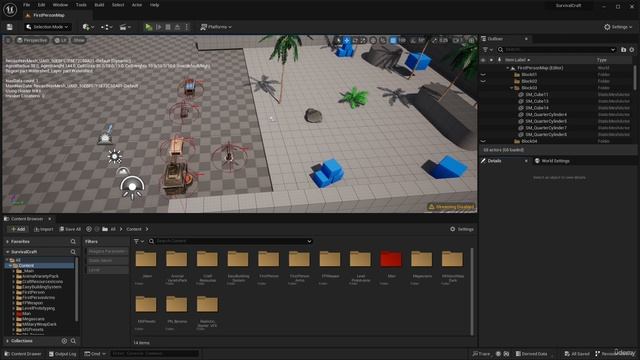Click the create new folder icon in the Outliner
This screenshot has width=640, height=360.
point(623,49)
